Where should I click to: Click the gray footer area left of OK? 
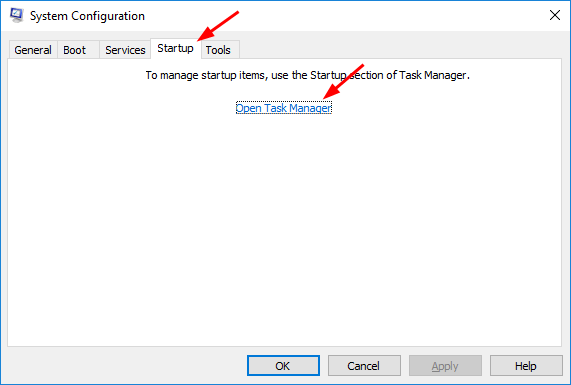pos(126,366)
